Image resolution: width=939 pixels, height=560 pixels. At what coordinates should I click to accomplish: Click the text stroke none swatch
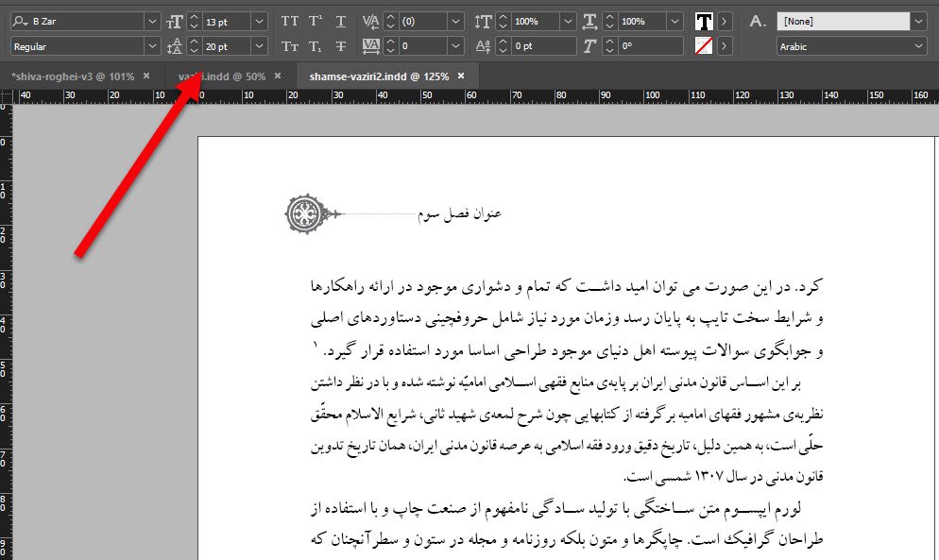pos(704,45)
